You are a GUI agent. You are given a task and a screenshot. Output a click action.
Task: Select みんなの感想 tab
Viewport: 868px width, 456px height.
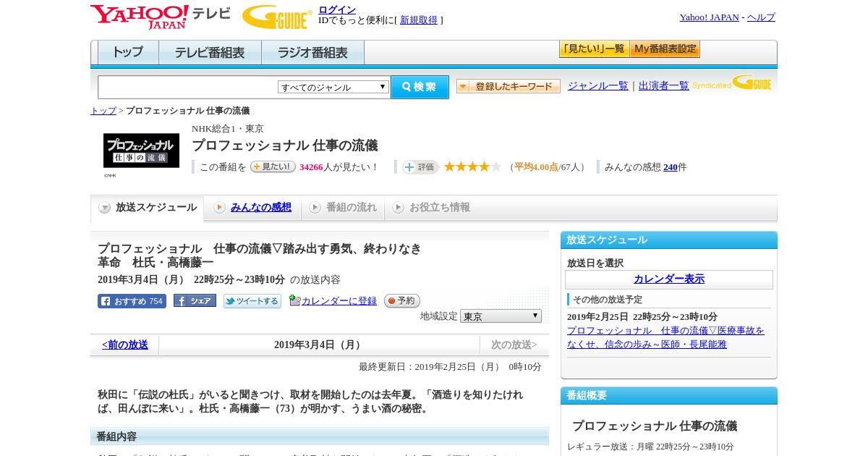click(252, 208)
